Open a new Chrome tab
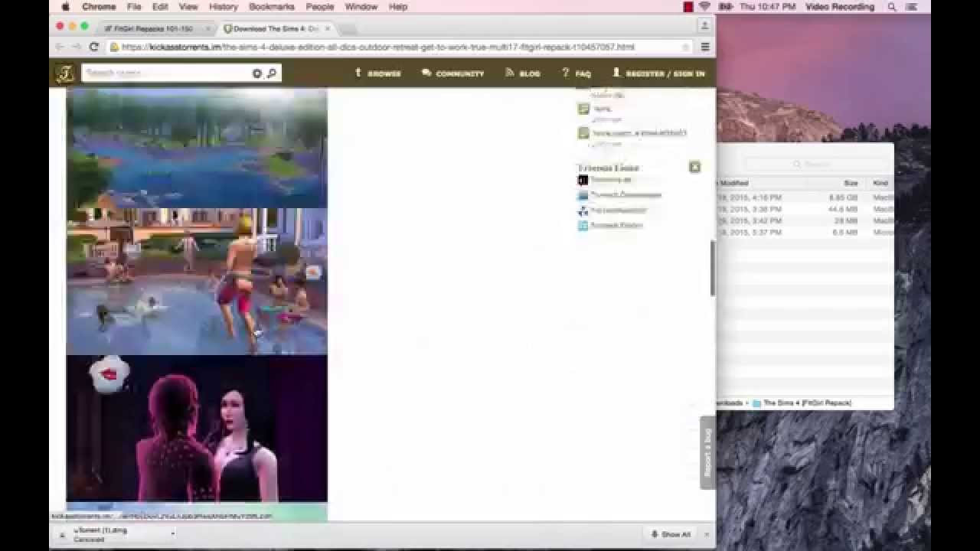Viewport: 980px width, 551px height. click(x=348, y=30)
